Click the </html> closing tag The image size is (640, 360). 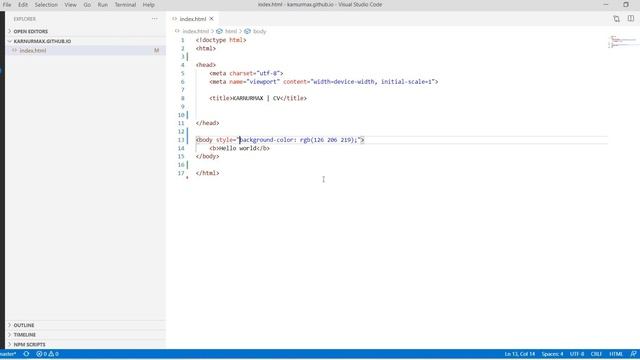coord(207,173)
